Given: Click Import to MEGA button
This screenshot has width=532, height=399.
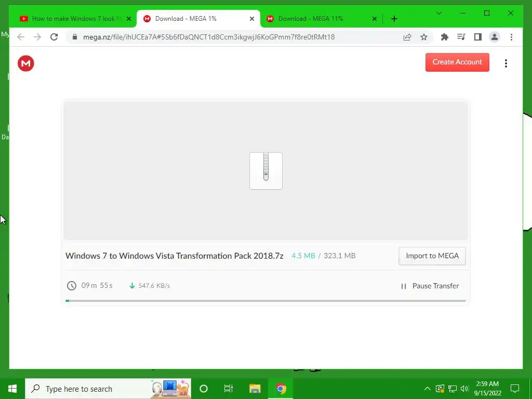Looking at the screenshot, I should [432, 256].
